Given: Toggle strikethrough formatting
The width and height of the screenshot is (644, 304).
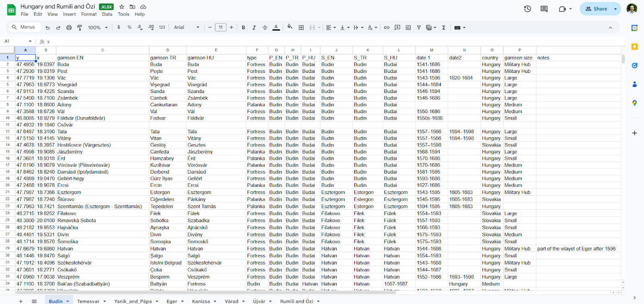Looking at the screenshot, I should (265, 27).
